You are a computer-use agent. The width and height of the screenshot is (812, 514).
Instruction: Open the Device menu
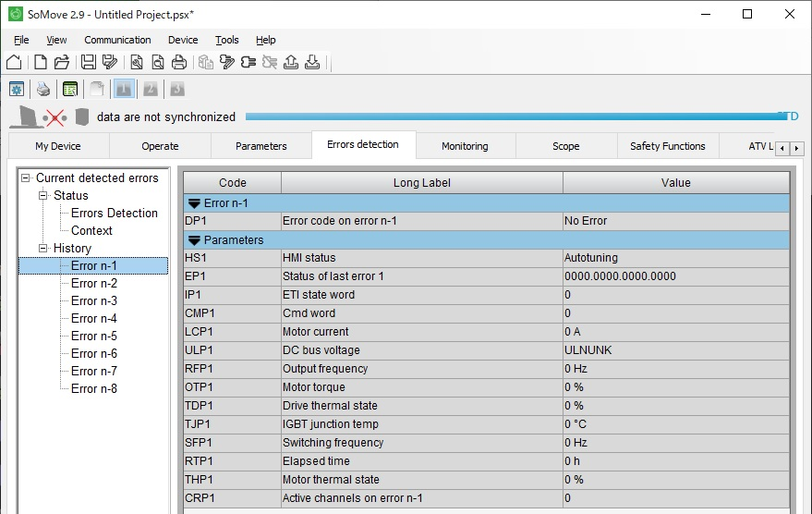tap(183, 40)
